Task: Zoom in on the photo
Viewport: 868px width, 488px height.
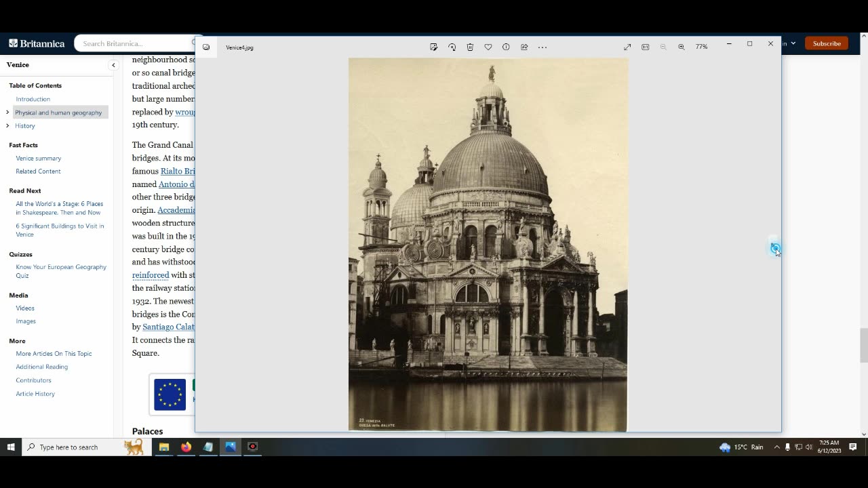Action: (682, 47)
